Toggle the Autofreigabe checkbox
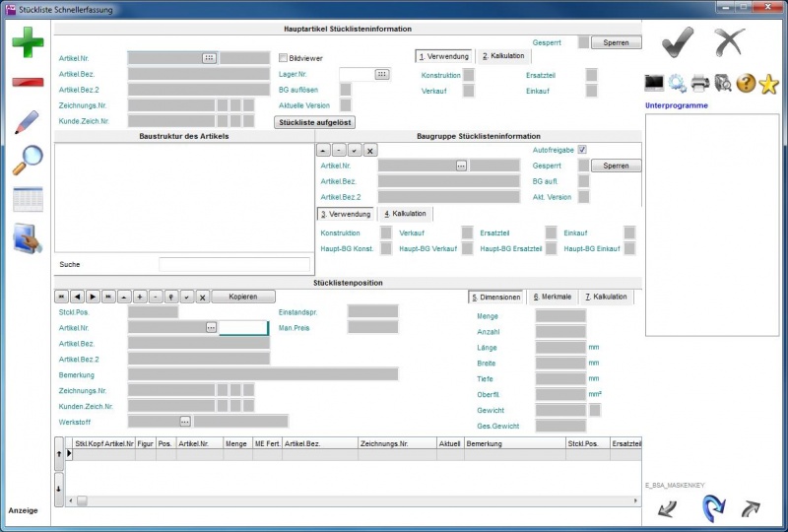The height and width of the screenshot is (532, 788). click(x=582, y=150)
